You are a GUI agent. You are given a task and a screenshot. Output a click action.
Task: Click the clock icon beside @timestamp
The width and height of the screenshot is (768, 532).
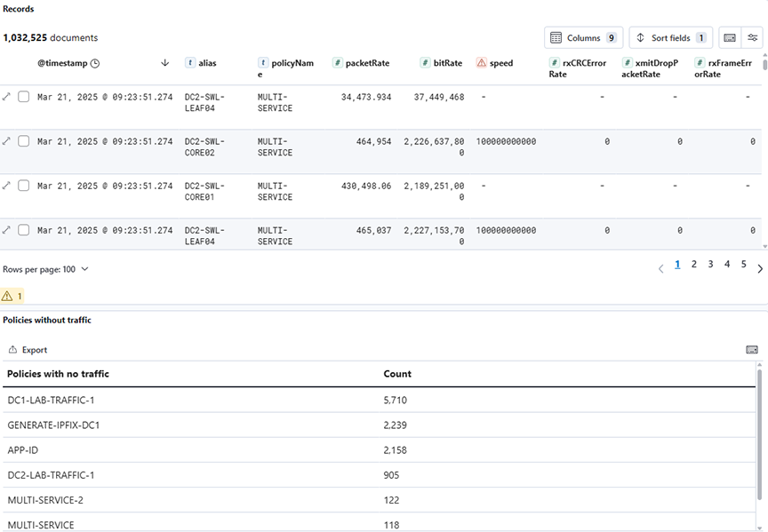pyautogui.click(x=95, y=63)
